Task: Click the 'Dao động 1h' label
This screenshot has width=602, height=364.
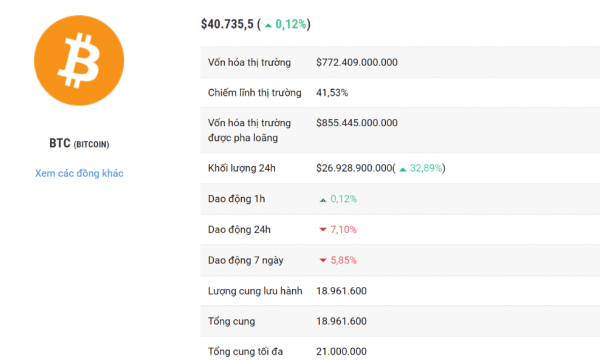Action: coord(236,199)
